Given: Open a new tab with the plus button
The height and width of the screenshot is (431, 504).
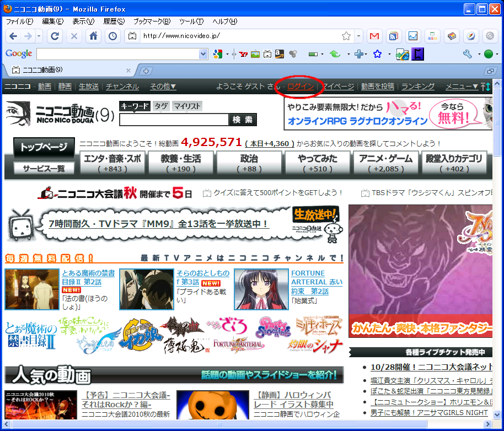Looking at the screenshot, I should point(146,71).
